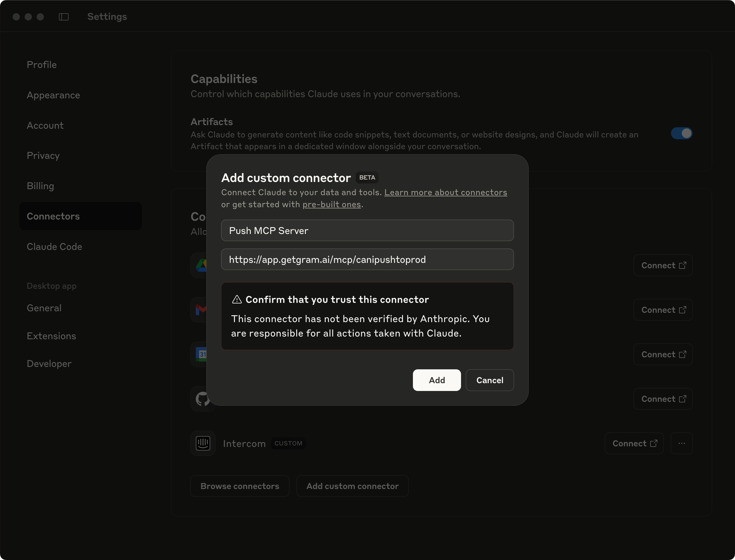Viewport: 735px width, 560px height.
Task: Open the Claude Code section
Action: 54,247
